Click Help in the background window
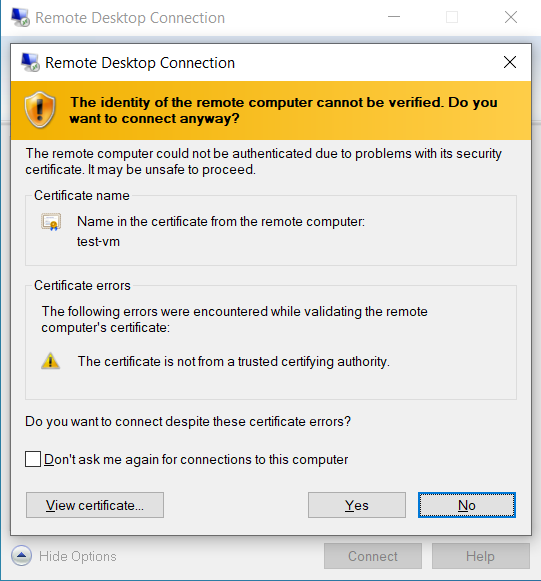Viewport: 541px width, 581px height. click(481, 556)
